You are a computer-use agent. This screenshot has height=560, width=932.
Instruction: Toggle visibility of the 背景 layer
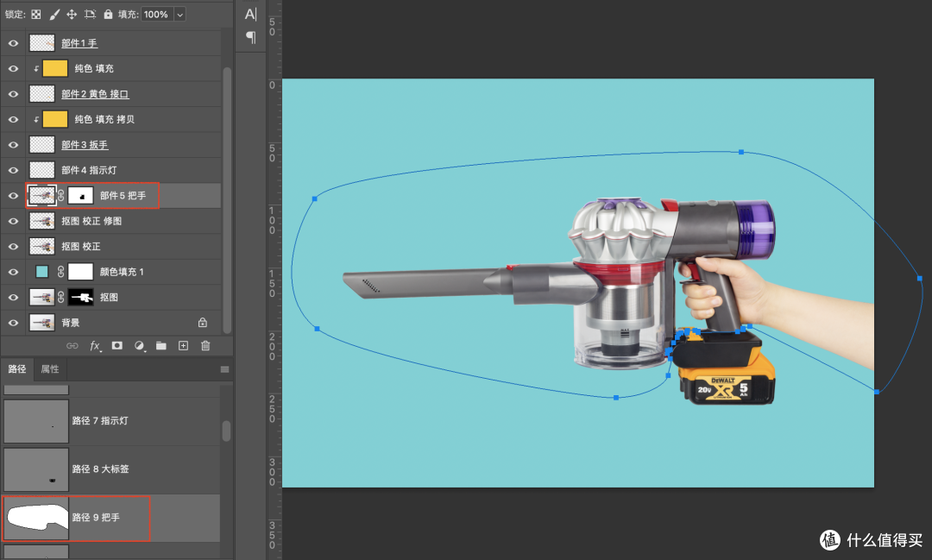[x=13, y=323]
